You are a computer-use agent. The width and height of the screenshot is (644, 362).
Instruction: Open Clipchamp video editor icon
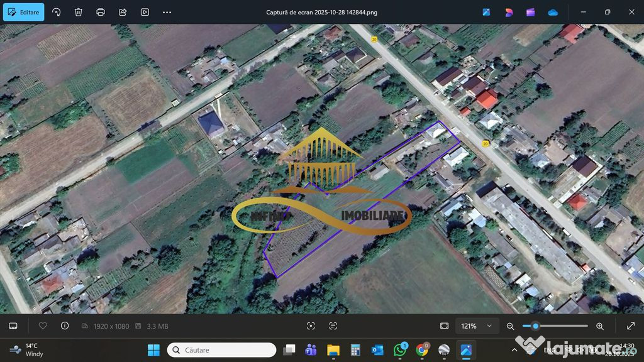pos(531,12)
